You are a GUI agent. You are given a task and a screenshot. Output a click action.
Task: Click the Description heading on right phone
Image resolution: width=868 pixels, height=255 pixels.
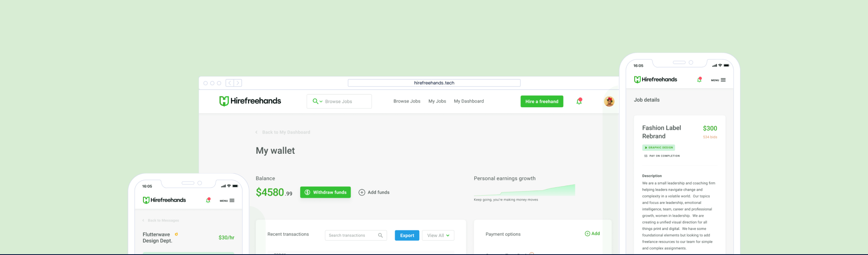click(x=652, y=176)
